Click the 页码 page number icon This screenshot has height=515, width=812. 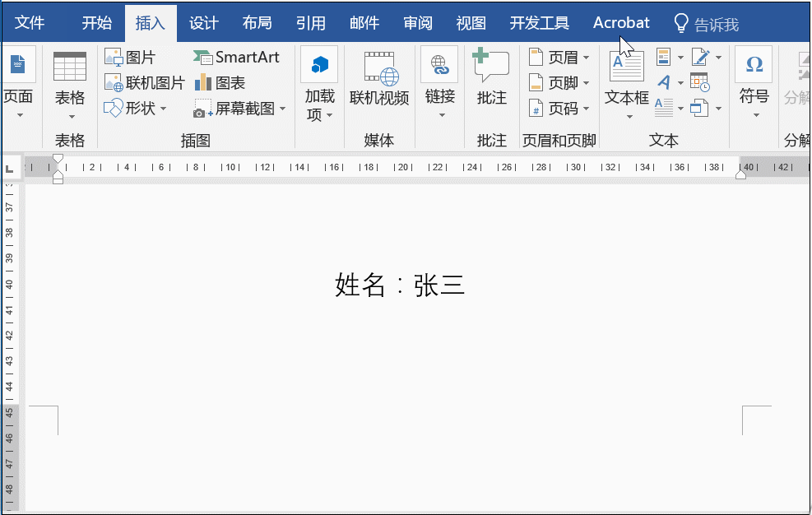(536, 109)
